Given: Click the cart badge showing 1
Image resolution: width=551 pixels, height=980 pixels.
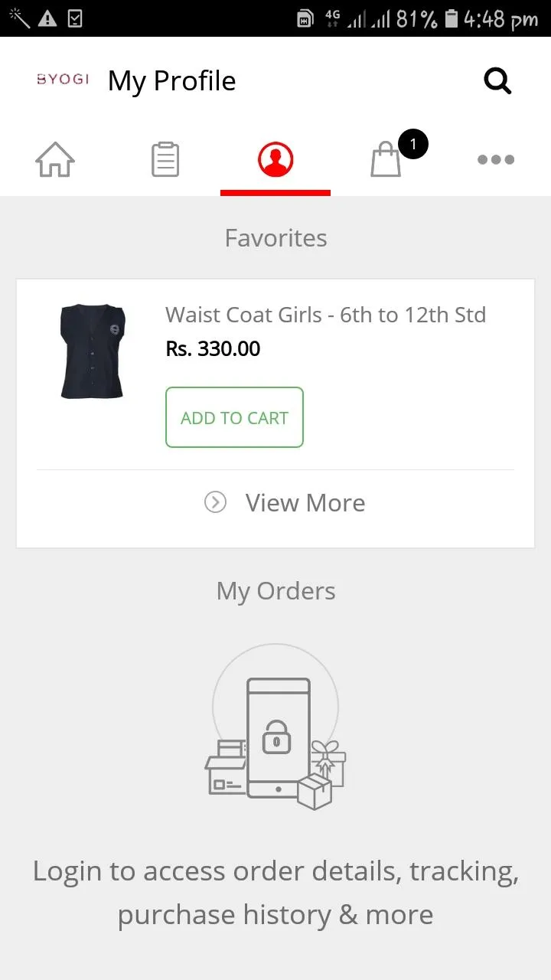Looking at the screenshot, I should point(413,144).
